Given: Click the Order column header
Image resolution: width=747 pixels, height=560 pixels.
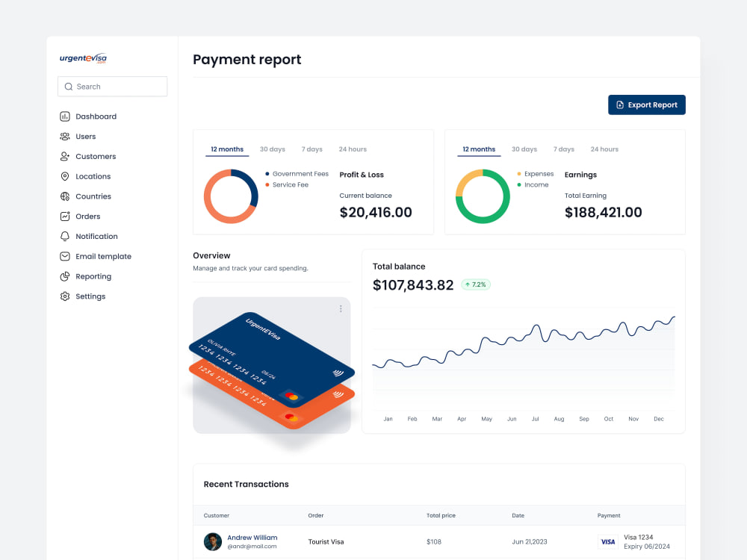Looking at the screenshot, I should click(x=316, y=516).
